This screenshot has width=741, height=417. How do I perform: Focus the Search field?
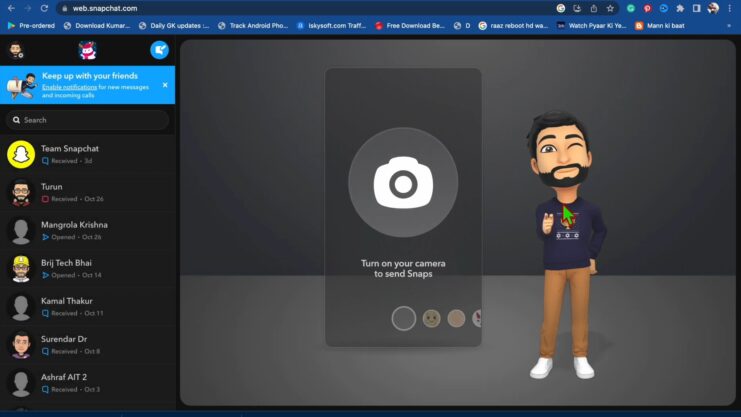click(87, 120)
